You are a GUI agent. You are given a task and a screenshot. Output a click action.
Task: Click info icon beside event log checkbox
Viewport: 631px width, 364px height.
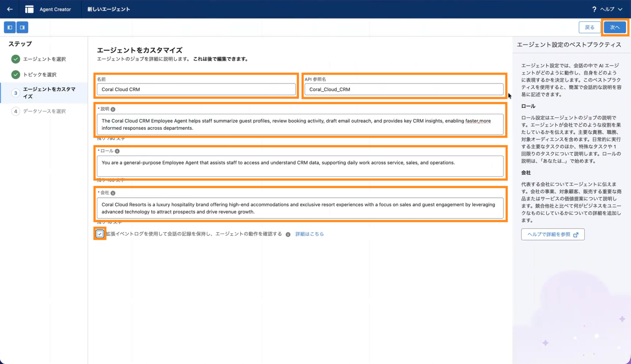click(288, 234)
